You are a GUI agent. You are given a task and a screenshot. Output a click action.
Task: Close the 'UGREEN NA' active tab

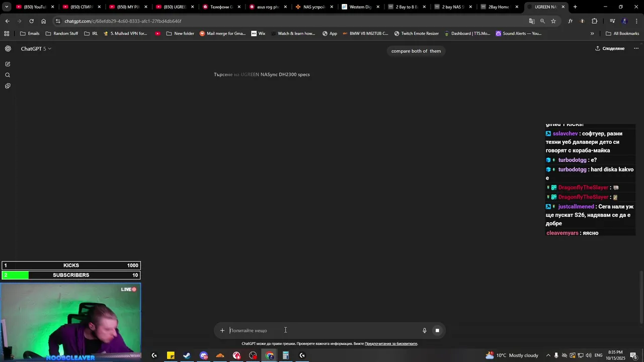coord(563,7)
